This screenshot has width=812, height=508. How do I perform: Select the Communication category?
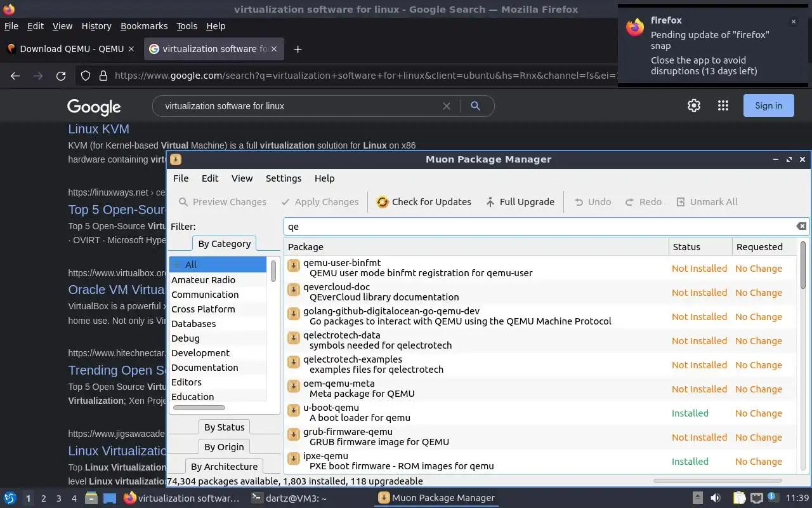(x=218, y=295)
